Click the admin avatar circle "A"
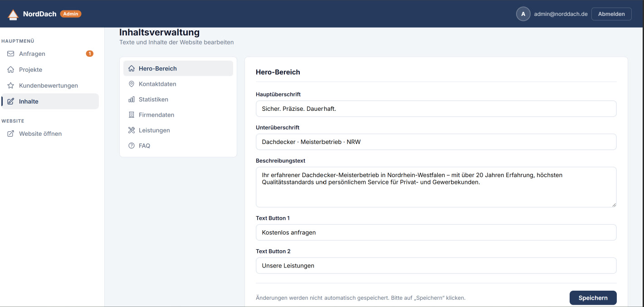Viewport: 644px width, 307px height. coord(523,14)
